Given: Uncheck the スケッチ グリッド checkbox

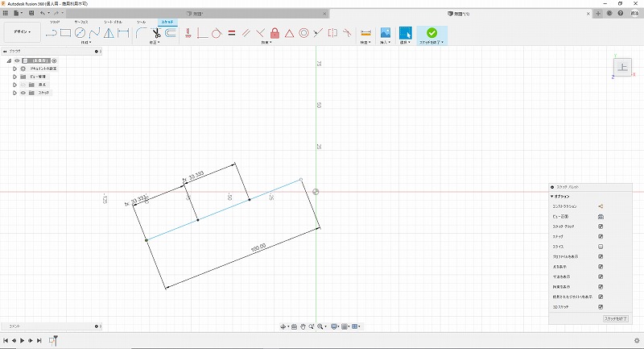Looking at the screenshot, I should pos(601,226).
